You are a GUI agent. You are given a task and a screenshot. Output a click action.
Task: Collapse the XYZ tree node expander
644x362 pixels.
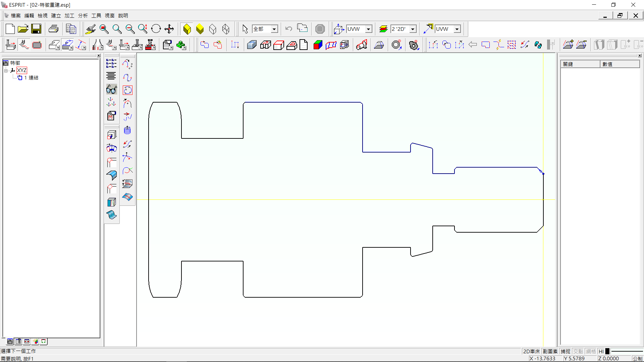pyautogui.click(x=6, y=70)
